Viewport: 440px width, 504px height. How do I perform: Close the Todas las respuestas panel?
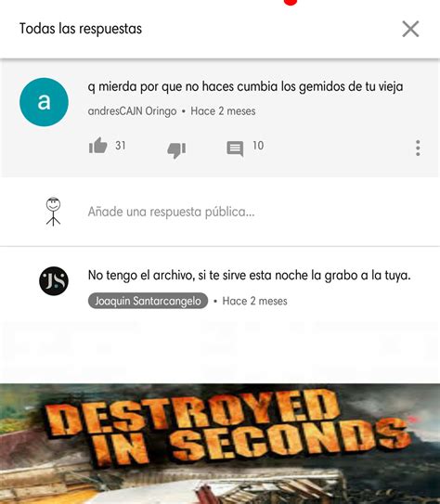[x=410, y=29]
